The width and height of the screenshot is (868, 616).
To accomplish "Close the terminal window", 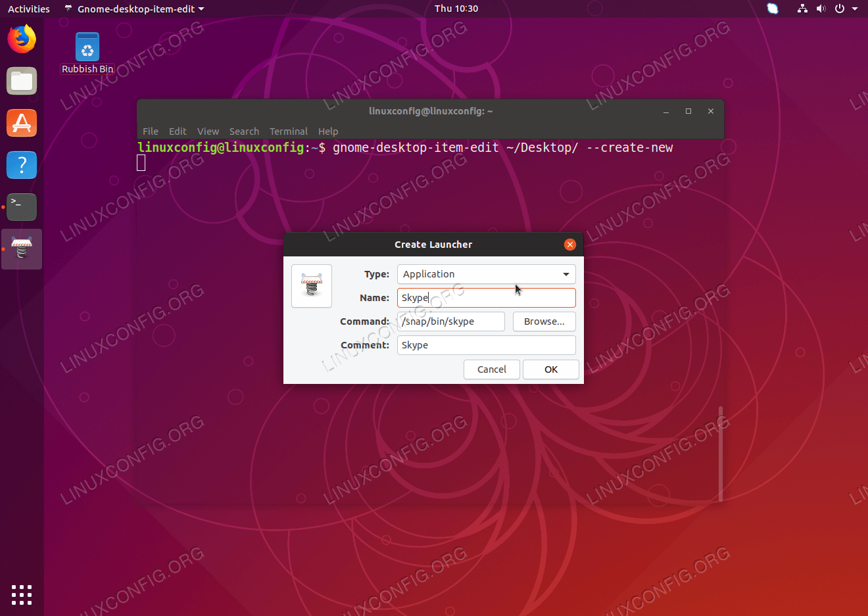I will coord(711,112).
